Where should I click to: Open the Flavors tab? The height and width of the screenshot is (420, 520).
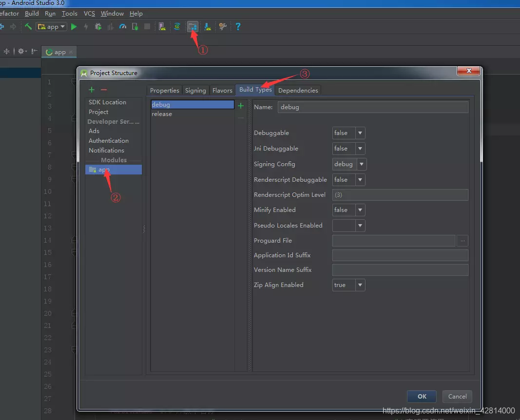222,90
